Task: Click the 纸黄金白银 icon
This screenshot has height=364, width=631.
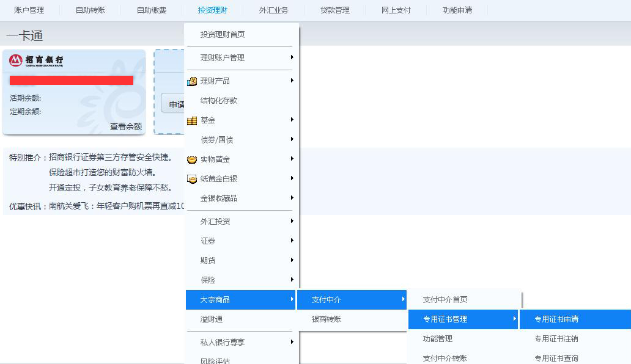Action: click(192, 179)
